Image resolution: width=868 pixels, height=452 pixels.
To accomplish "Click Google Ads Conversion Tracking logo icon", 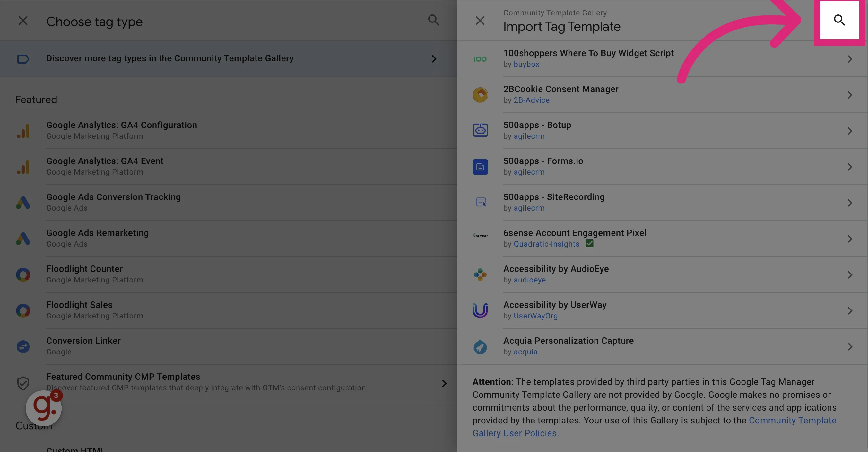I will [23, 203].
